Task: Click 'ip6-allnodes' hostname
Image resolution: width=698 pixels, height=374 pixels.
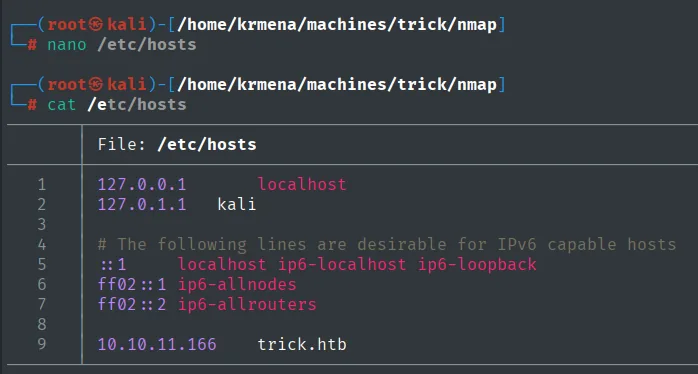Action: [x=237, y=285]
